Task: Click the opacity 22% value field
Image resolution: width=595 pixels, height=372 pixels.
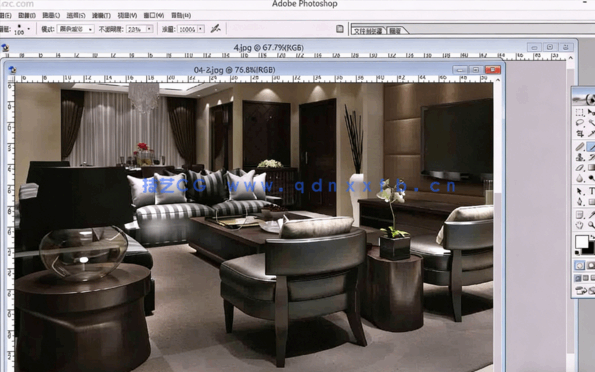Action: [x=136, y=29]
